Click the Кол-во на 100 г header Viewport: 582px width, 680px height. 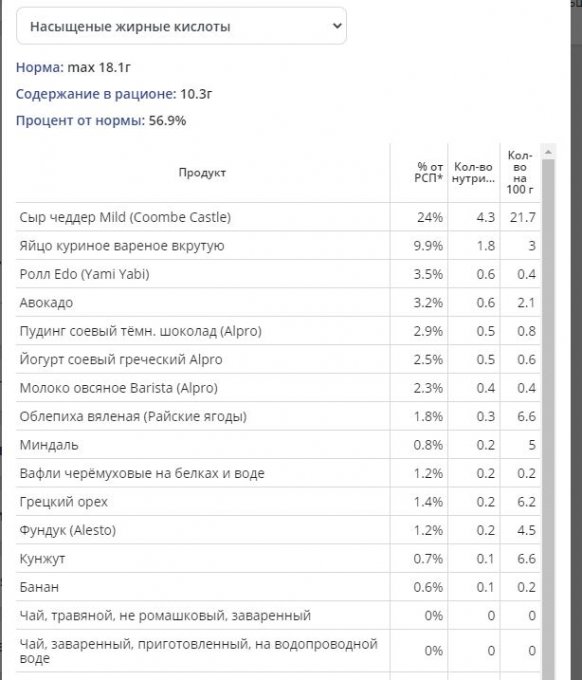[x=520, y=173]
